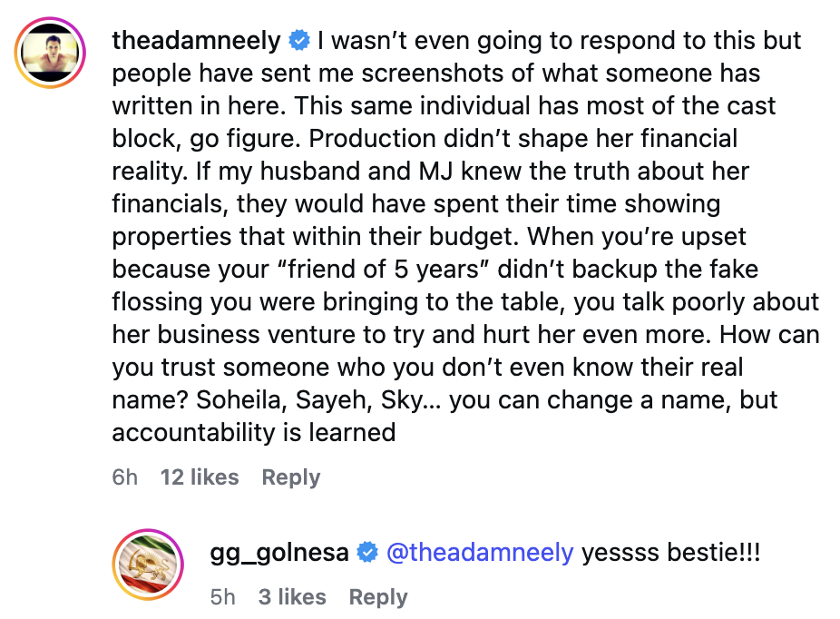View the 3 likes on reply
840x619 pixels.
click(291, 596)
